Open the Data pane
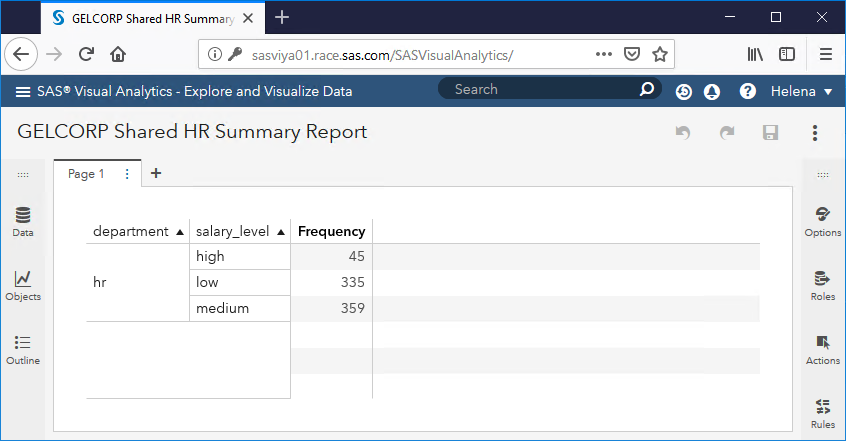Screen dimensions: 846x441 pyautogui.click(x=22, y=221)
